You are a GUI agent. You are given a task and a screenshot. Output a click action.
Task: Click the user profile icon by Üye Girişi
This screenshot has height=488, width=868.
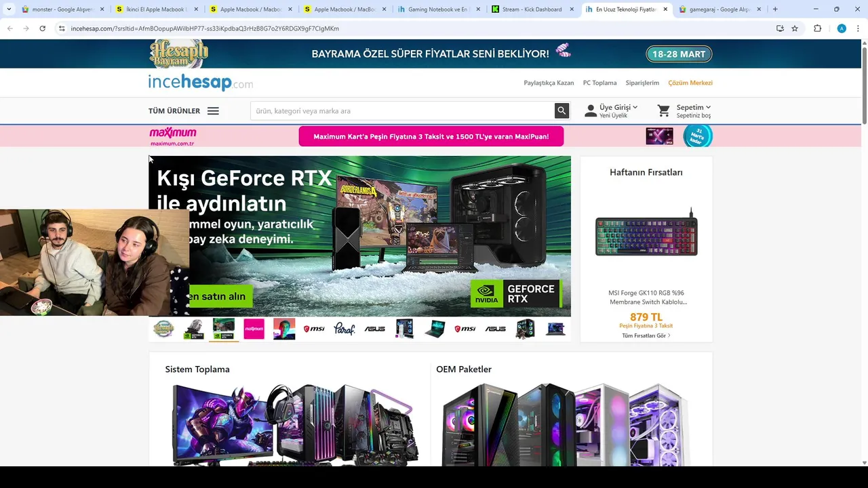pos(591,110)
